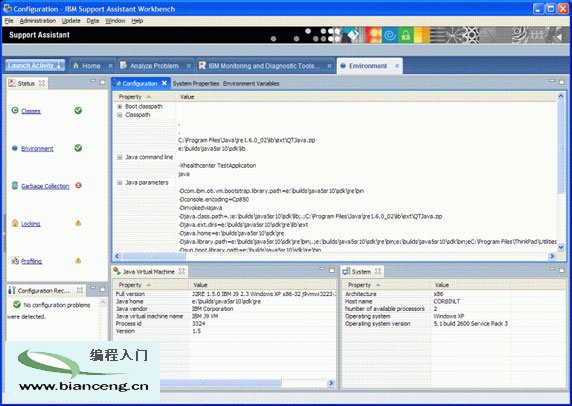
Task: Select the Java Virtual Machine view tab
Action: [x=148, y=272]
